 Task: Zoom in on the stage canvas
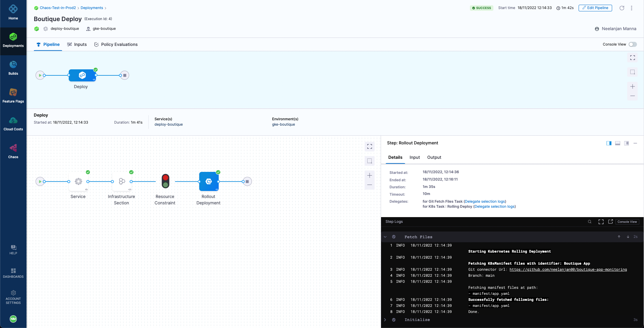(369, 175)
